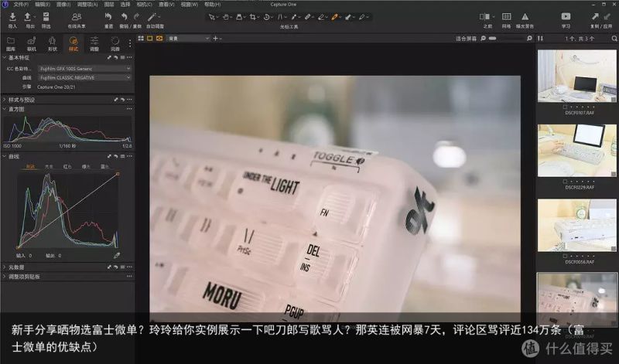Open curve dropdown Fujifilm CLASSIC NEGATIVE
619x364 pixels.
[x=84, y=78]
